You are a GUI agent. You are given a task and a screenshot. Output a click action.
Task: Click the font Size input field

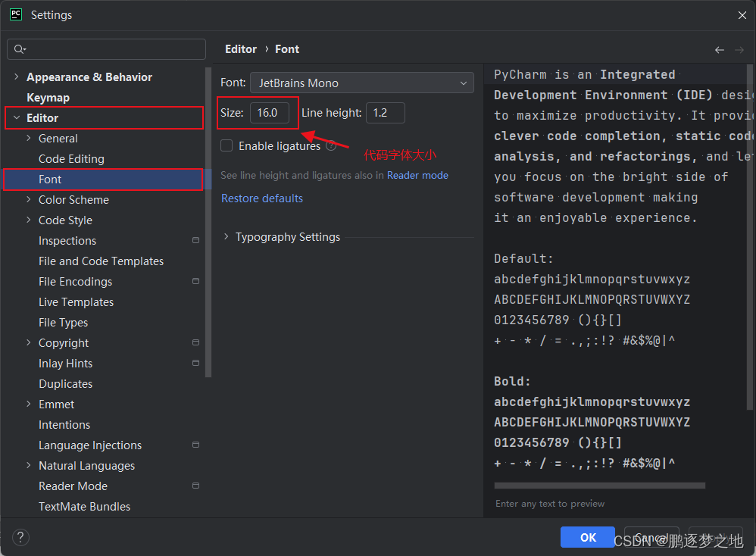pos(270,113)
